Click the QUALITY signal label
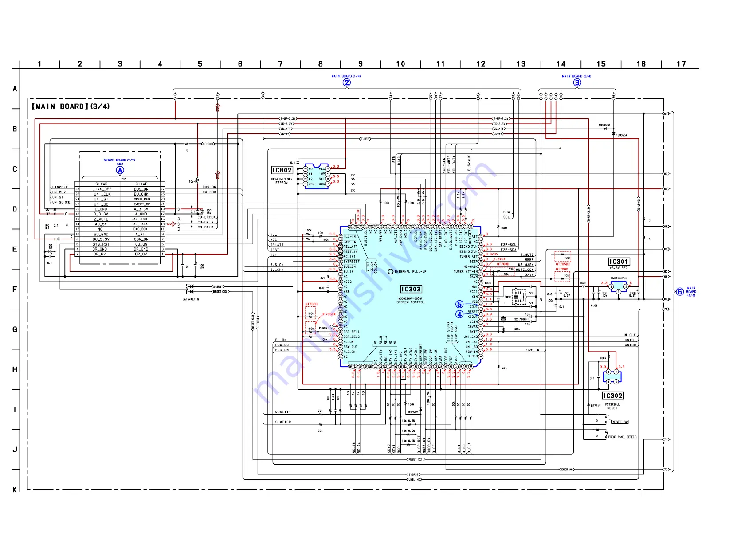This screenshot has height=560, width=745. pos(283,412)
